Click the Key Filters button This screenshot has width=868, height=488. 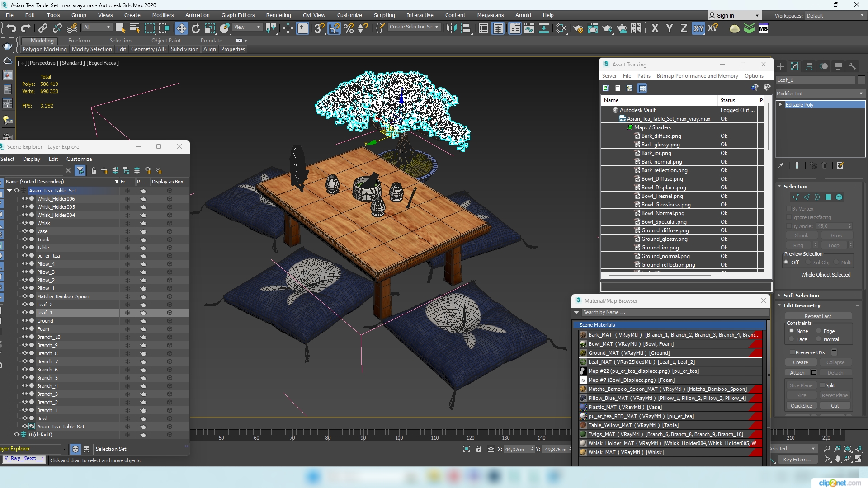coord(797,460)
